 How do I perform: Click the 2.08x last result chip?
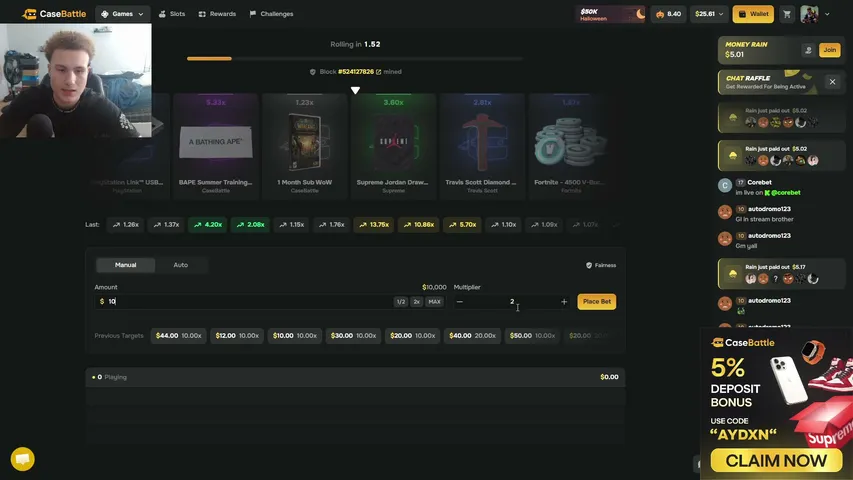[251, 225]
